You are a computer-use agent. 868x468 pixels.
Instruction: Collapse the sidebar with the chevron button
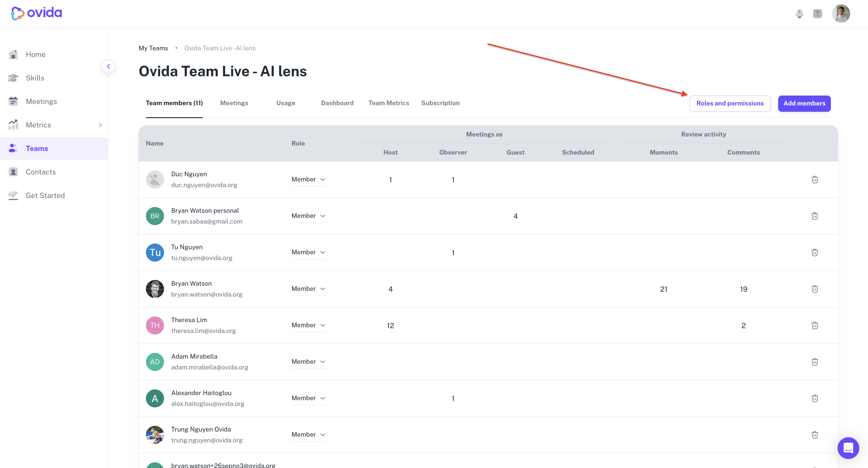pyautogui.click(x=108, y=66)
